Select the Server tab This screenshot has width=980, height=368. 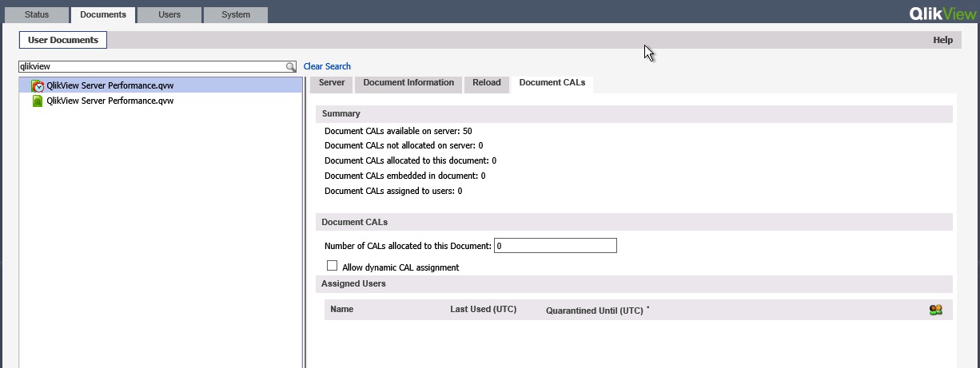coord(331,83)
